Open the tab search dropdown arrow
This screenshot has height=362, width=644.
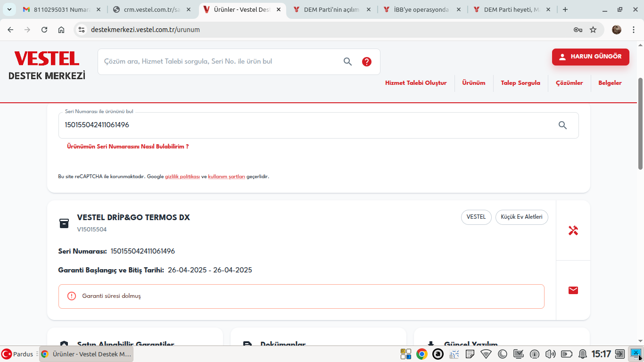9,9
